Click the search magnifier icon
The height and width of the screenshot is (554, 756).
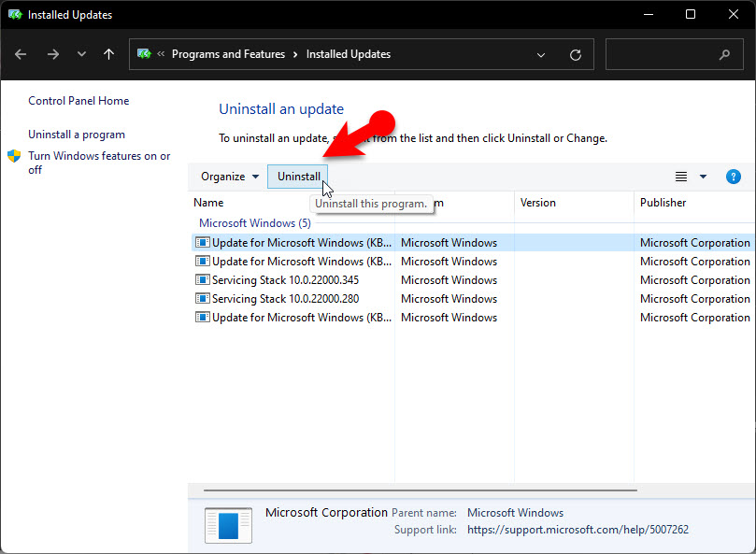tap(724, 54)
